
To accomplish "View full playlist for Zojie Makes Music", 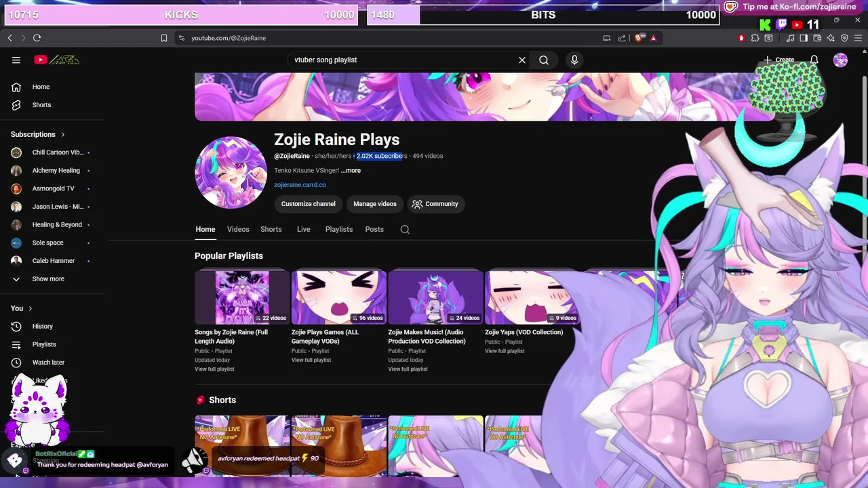I will 408,369.
